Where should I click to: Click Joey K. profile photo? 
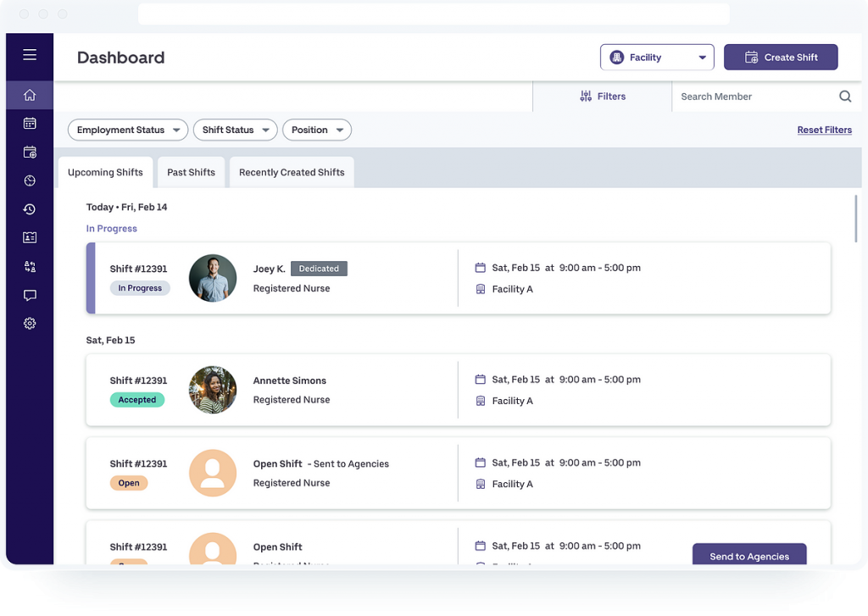point(213,278)
